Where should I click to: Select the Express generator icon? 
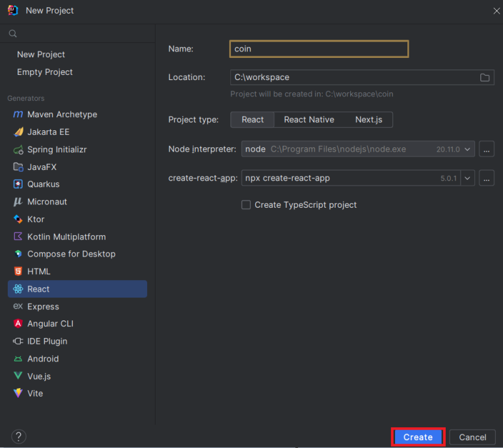coord(18,306)
